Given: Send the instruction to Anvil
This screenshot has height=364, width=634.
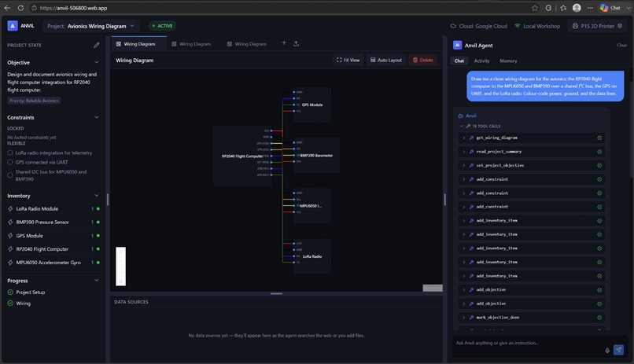Looking at the screenshot, I should 618,350.
